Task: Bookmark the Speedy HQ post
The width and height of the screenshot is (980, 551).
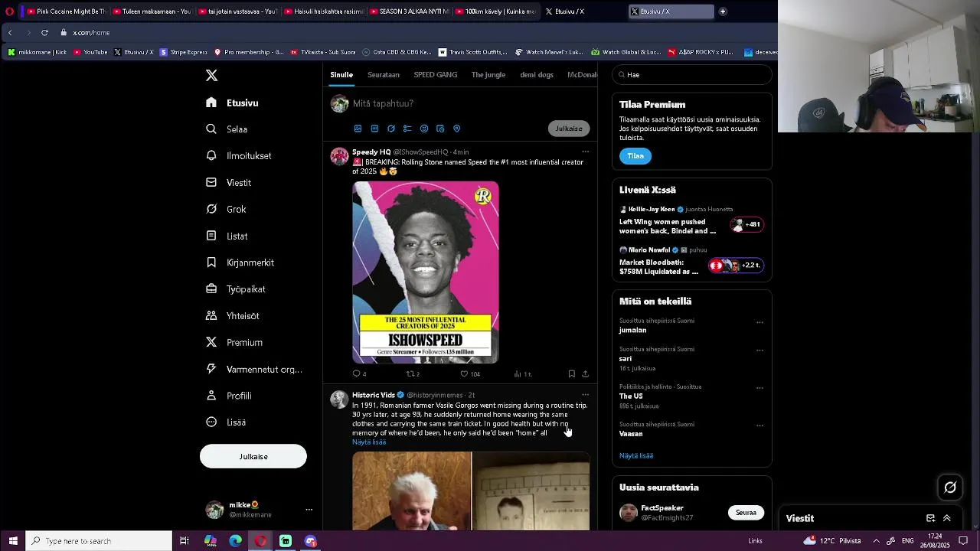Action: (571, 374)
